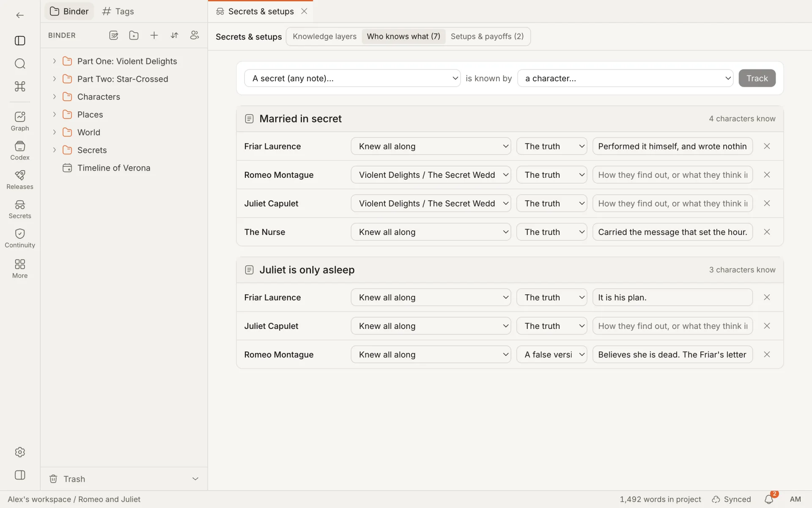The height and width of the screenshot is (508, 812).
Task: Toggle the right panel icon at the bottom left
Action: [20, 475]
